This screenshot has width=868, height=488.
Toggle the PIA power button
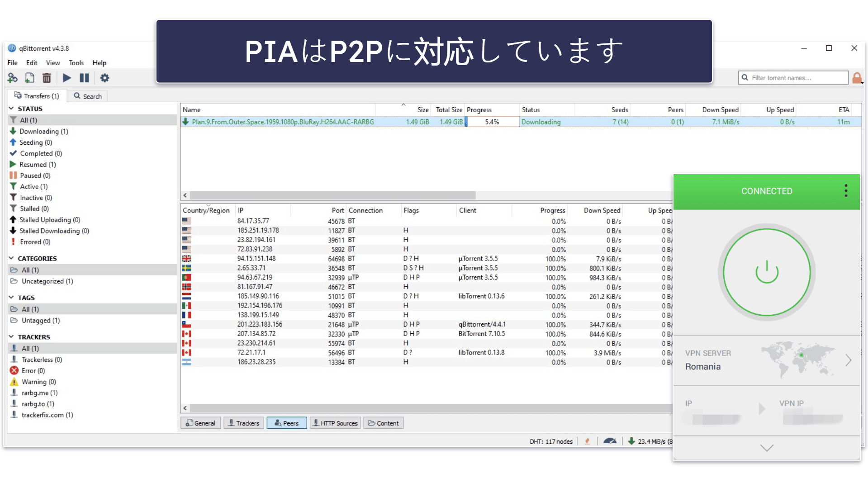pos(767,272)
